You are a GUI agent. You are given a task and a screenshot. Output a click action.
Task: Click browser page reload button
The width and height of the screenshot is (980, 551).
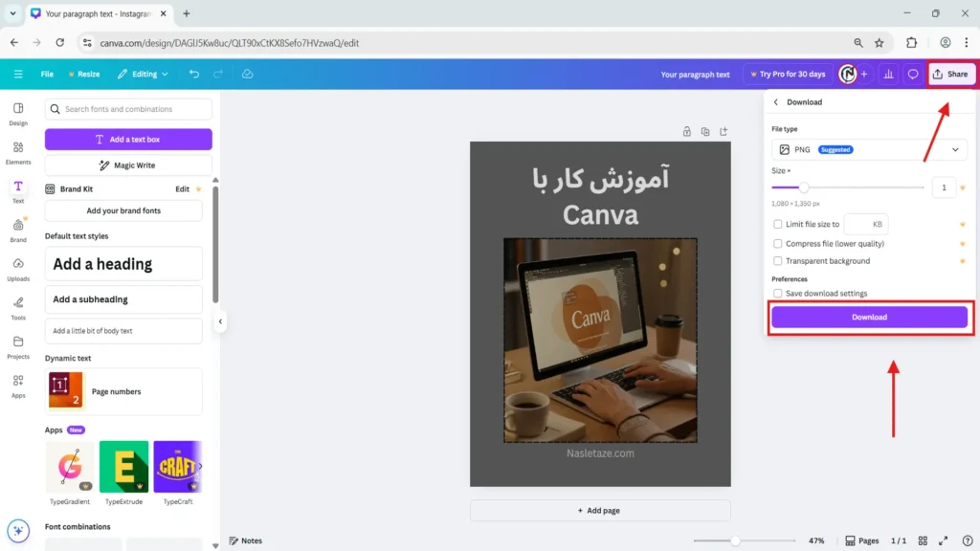(60, 42)
